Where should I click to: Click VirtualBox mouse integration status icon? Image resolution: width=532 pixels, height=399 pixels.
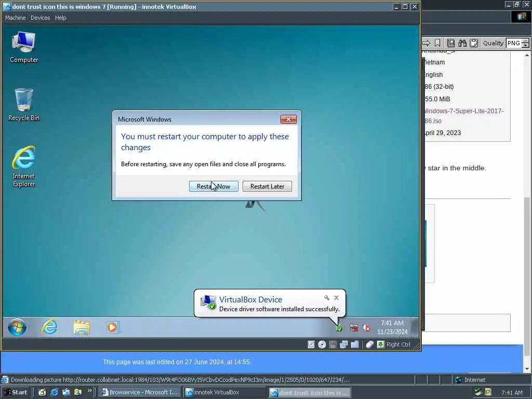pyautogui.click(x=370, y=344)
